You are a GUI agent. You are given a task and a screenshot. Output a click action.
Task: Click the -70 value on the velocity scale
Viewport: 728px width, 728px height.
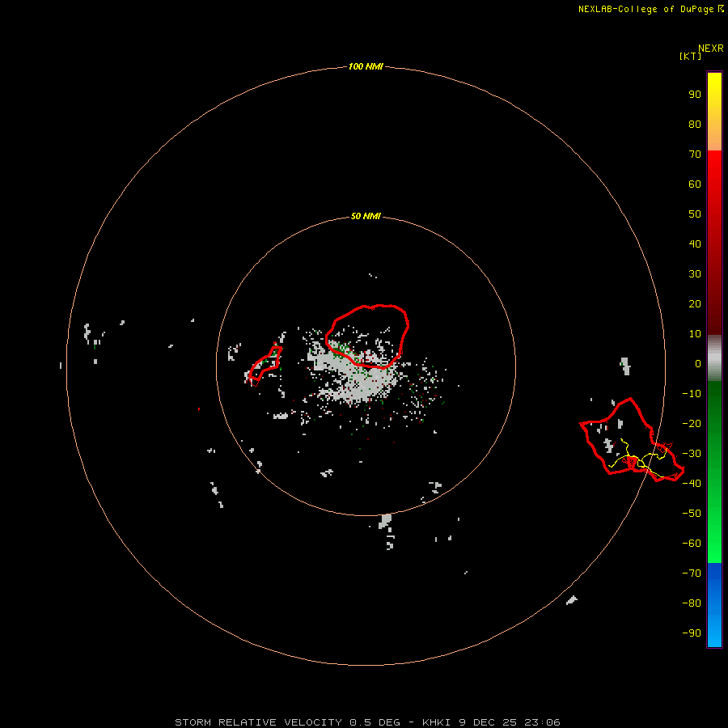(692, 574)
